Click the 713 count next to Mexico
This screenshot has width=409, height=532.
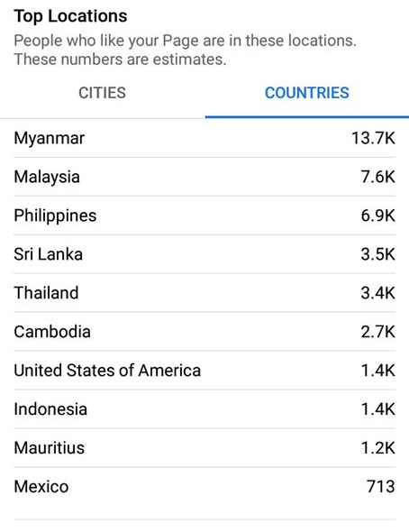pos(381,486)
